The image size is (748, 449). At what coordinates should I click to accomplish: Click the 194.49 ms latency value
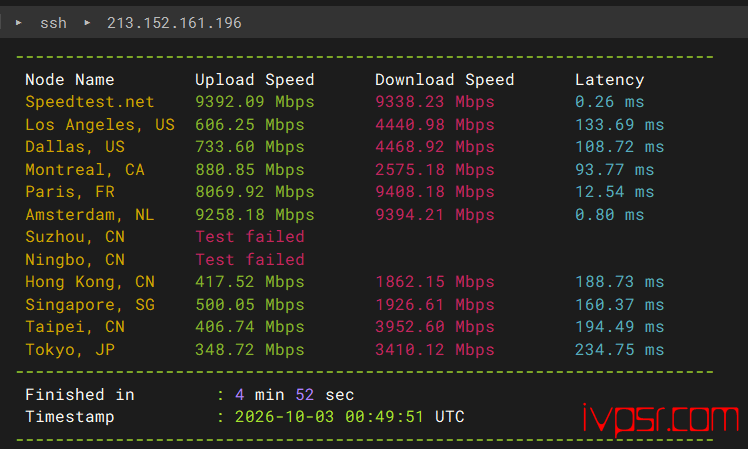pos(620,327)
